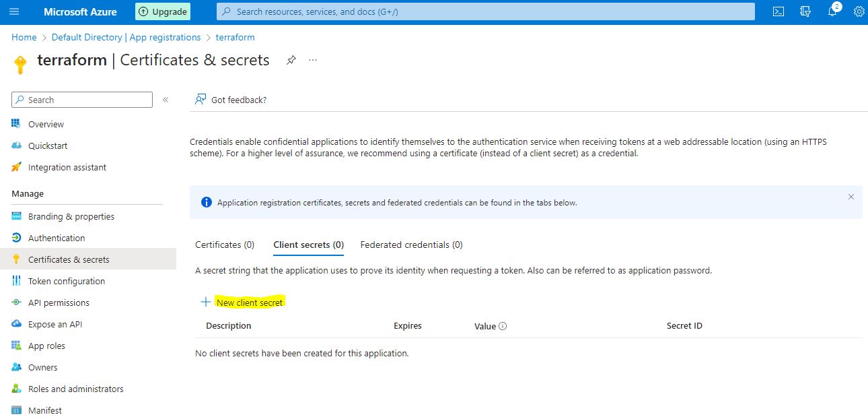Click the Upgrade button

coord(162,11)
